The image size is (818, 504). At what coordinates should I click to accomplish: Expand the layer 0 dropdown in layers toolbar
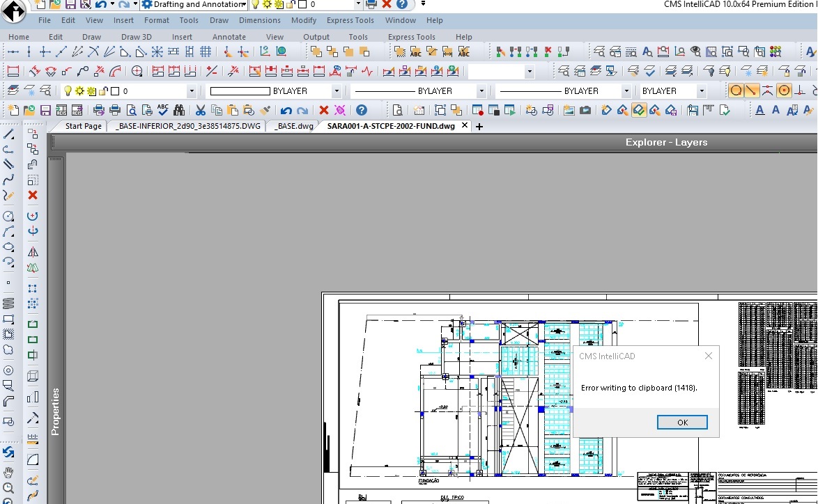pyautogui.click(x=192, y=90)
